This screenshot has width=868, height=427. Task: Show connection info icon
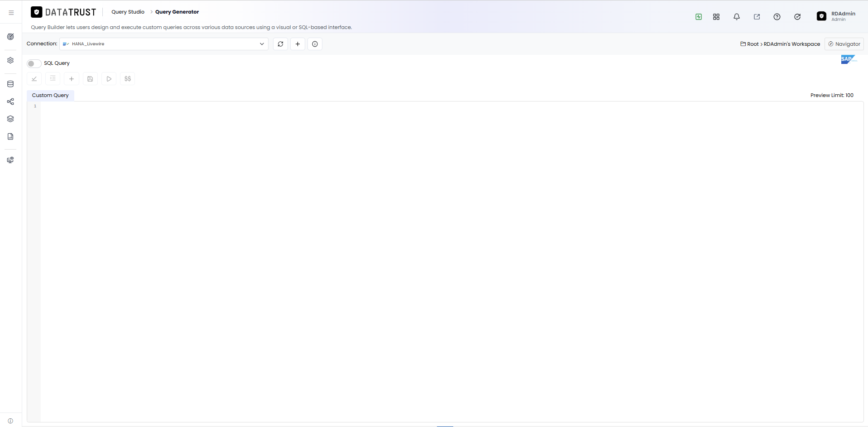coord(315,44)
